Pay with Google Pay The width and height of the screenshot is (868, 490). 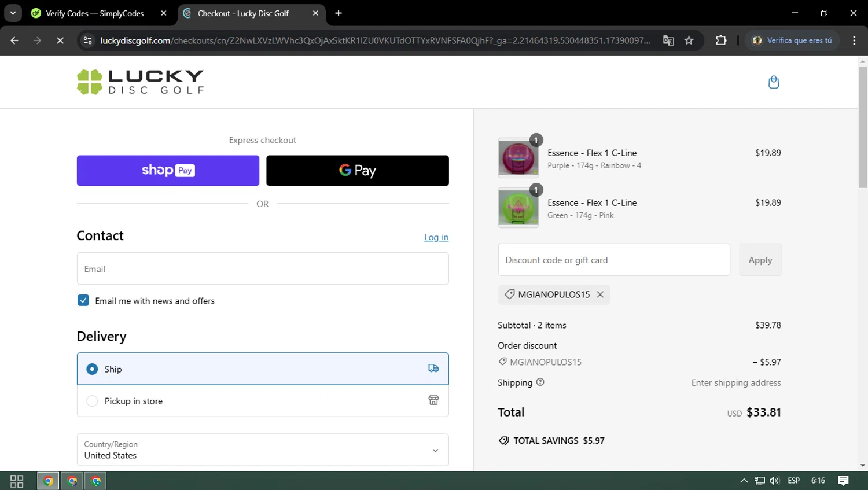pyautogui.click(x=358, y=171)
